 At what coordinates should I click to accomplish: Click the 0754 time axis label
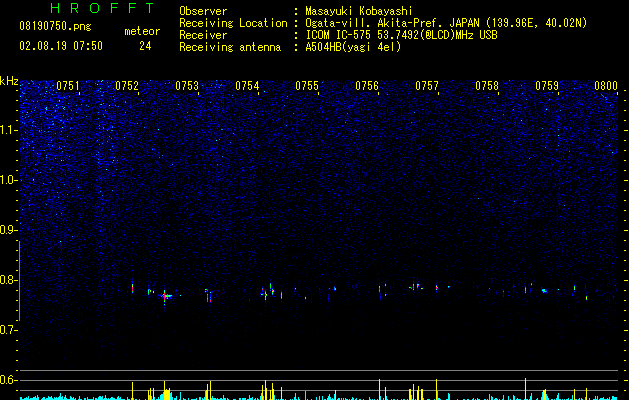pos(247,86)
